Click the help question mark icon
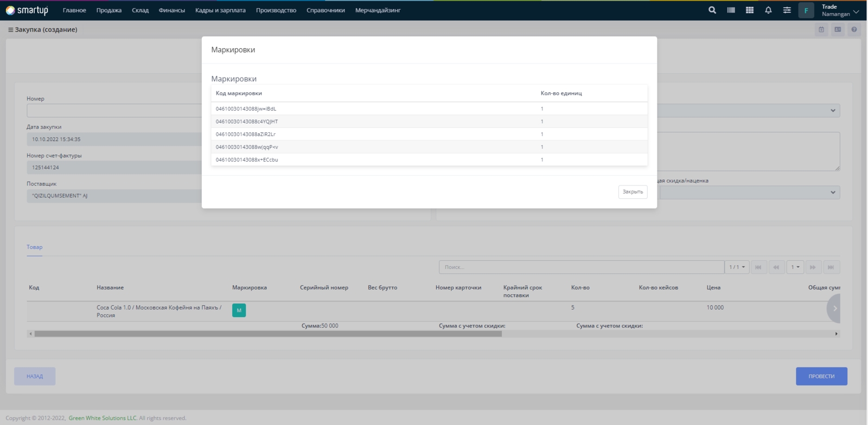This screenshot has height=425, width=868. [x=854, y=29]
